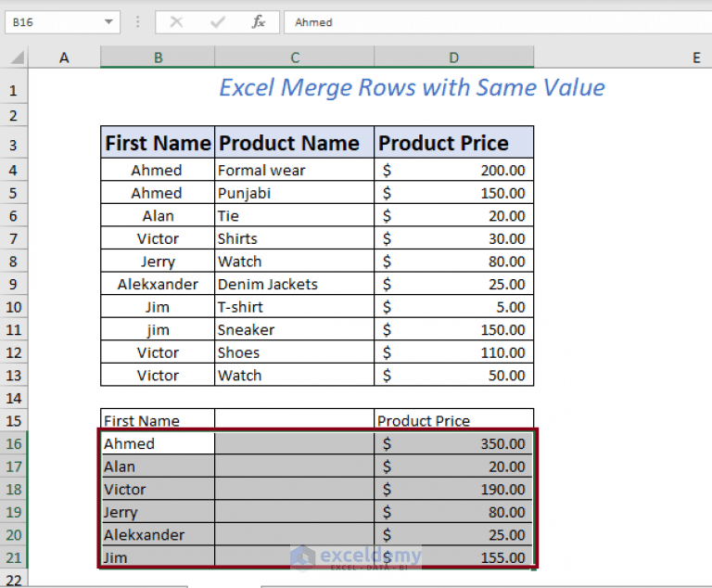The width and height of the screenshot is (712, 588).
Task: Click the 'Product Price' header in row 3
Action: pyautogui.click(x=454, y=143)
